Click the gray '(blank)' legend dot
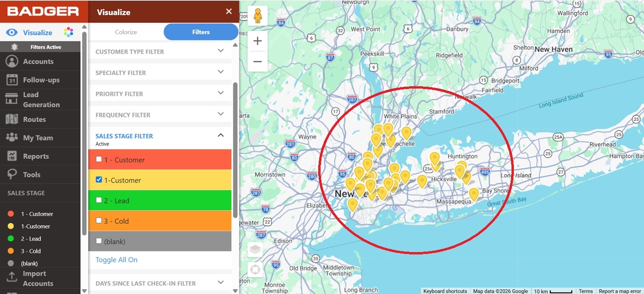 (11, 263)
